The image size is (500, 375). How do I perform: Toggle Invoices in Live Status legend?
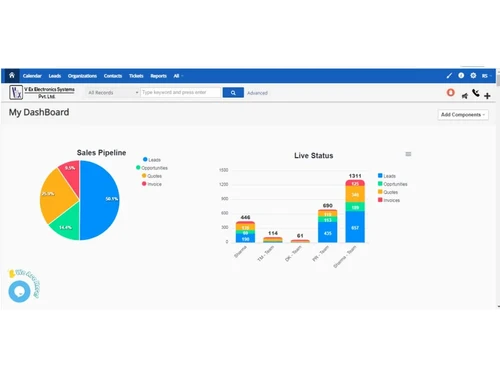(389, 200)
